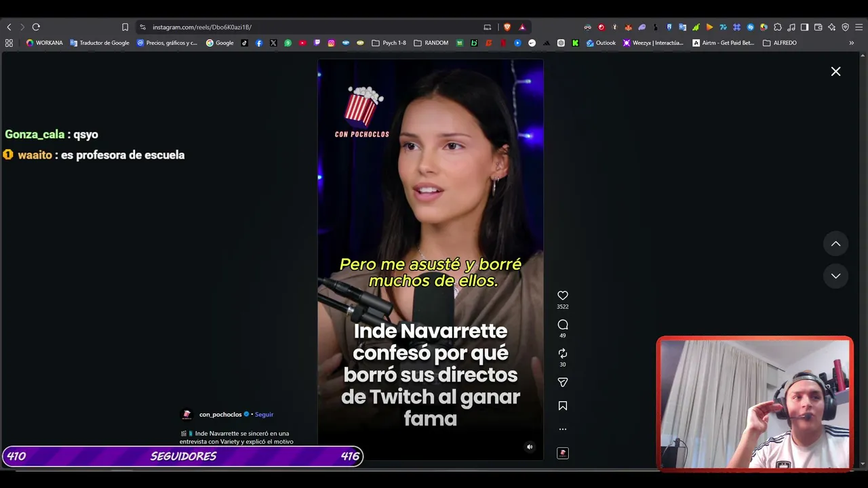The height and width of the screenshot is (488, 868).
Task: Open the green Kick bookmark icon
Action: coord(575,43)
